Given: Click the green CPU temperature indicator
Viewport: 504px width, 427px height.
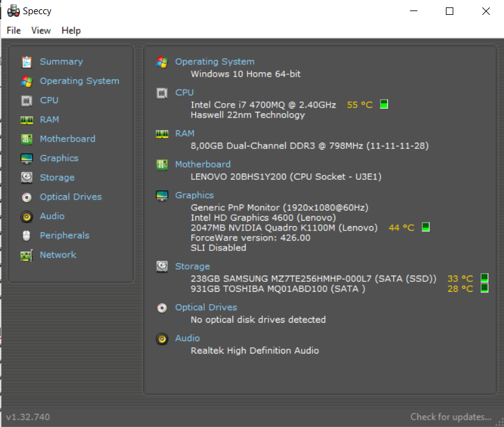Looking at the screenshot, I should point(384,104).
